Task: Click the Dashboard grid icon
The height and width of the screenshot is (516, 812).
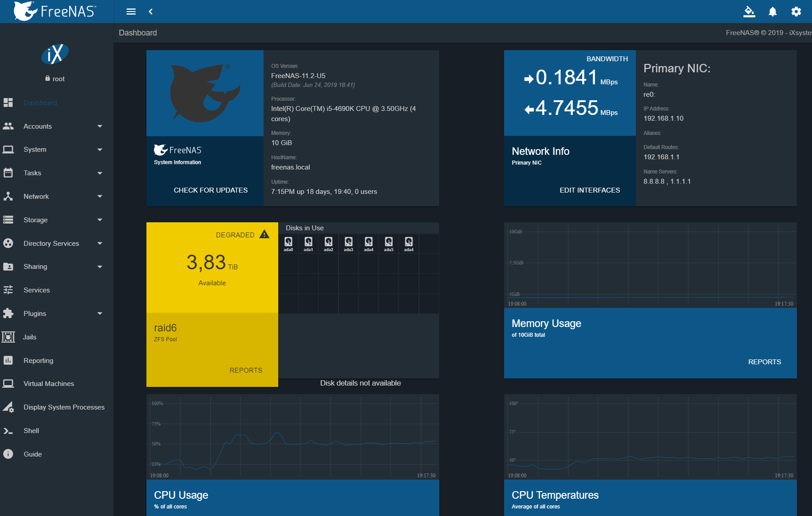Action: (x=8, y=102)
